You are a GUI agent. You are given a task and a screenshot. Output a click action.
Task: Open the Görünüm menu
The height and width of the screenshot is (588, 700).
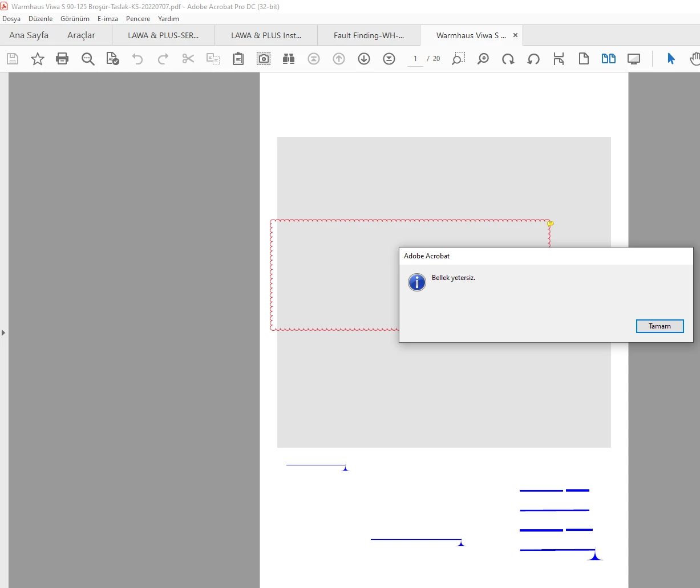[75, 19]
